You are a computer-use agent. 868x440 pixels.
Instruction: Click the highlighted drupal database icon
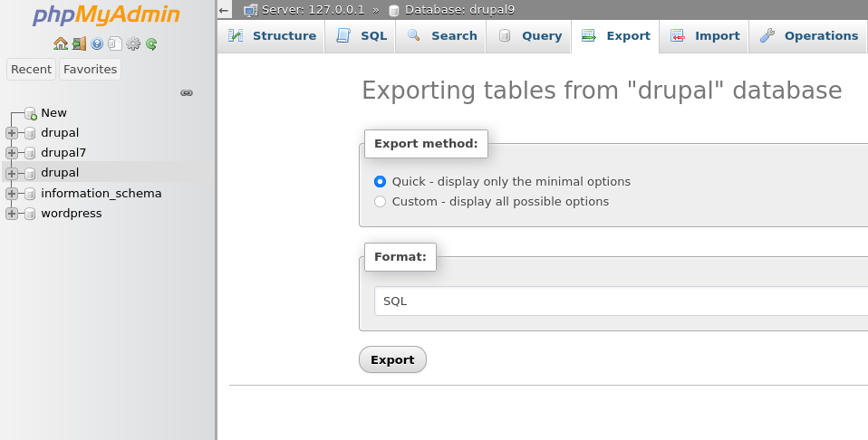(x=30, y=173)
